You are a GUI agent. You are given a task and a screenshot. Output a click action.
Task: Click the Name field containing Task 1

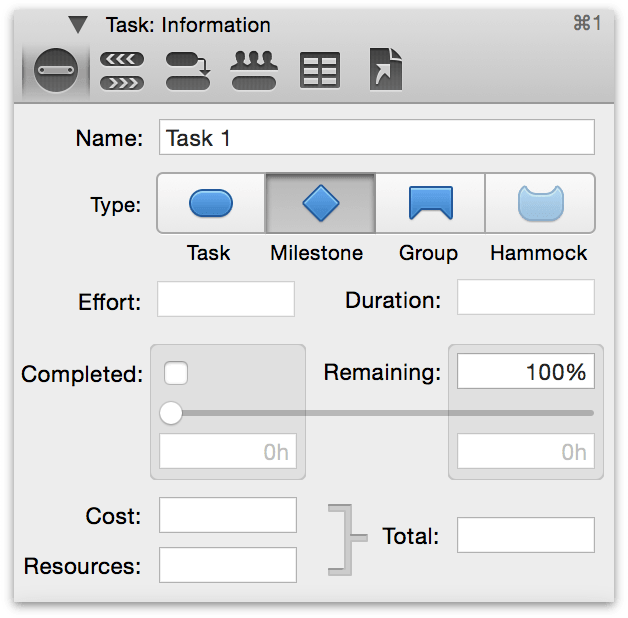376,137
